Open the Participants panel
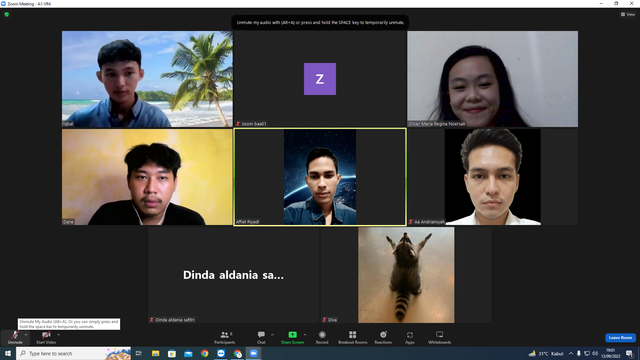Viewport: 640px width, 360px height. 224,337
